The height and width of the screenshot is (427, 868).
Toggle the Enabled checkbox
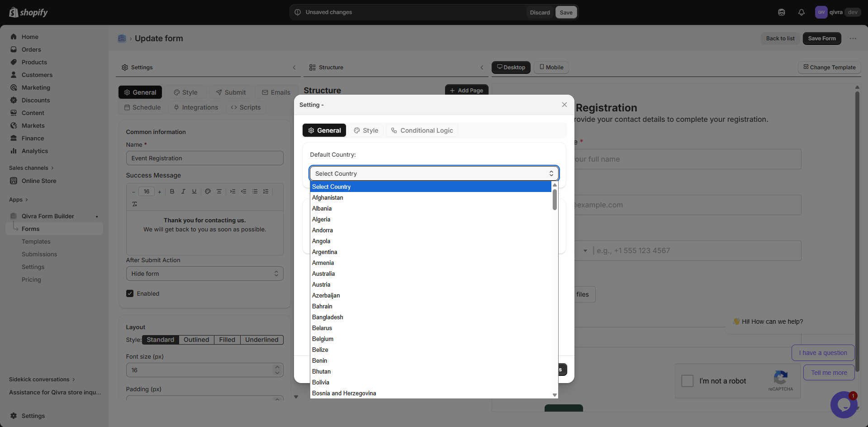[x=130, y=293]
